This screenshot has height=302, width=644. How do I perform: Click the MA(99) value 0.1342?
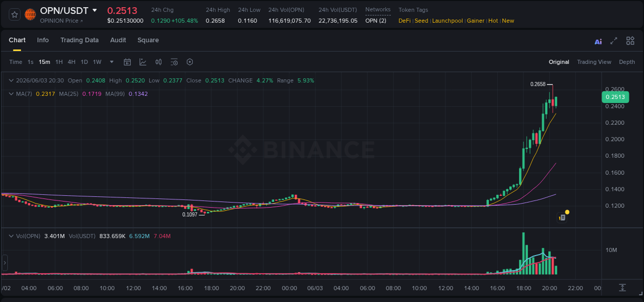138,94
